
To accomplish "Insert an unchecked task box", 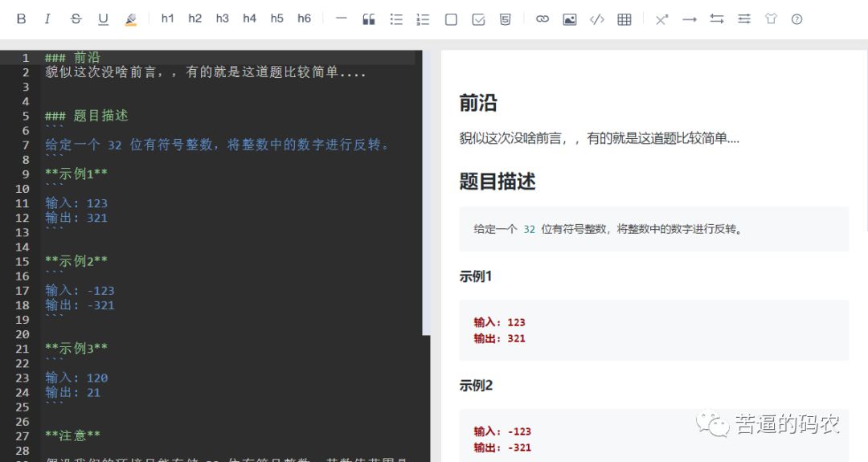I will pos(451,19).
